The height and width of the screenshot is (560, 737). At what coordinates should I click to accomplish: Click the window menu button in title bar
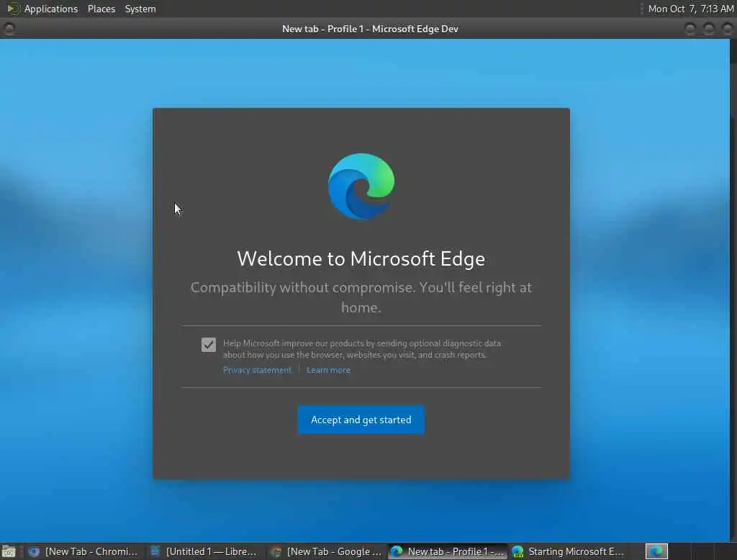pos(9,30)
